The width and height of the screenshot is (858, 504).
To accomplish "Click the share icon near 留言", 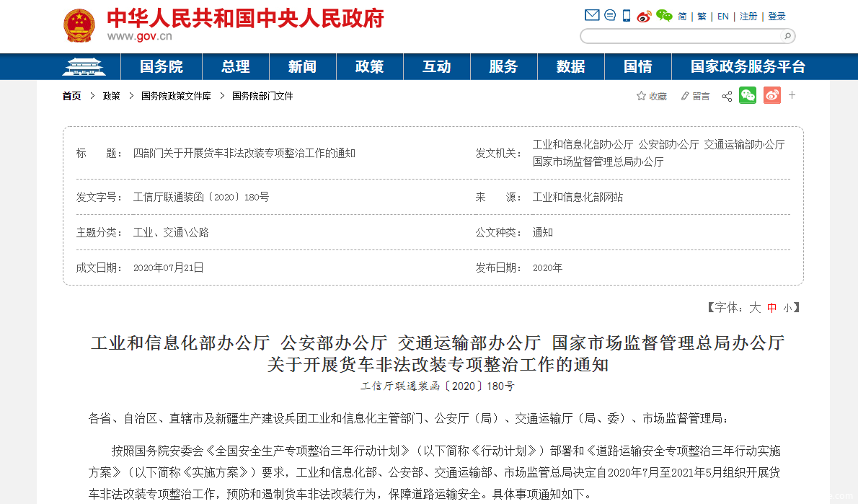I will pyautogui.click(x=727, y=97).
